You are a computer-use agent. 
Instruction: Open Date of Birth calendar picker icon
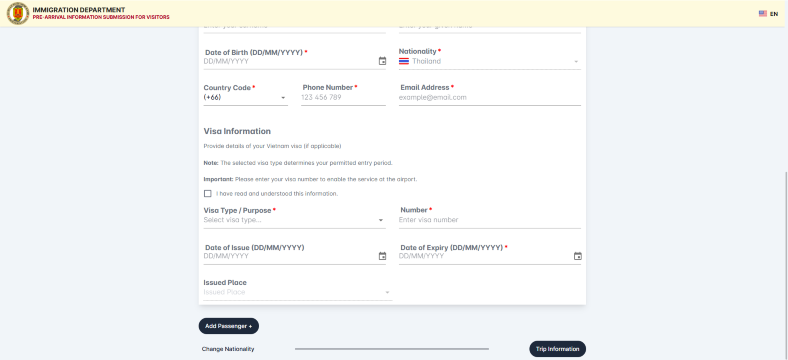coord(382,61)
